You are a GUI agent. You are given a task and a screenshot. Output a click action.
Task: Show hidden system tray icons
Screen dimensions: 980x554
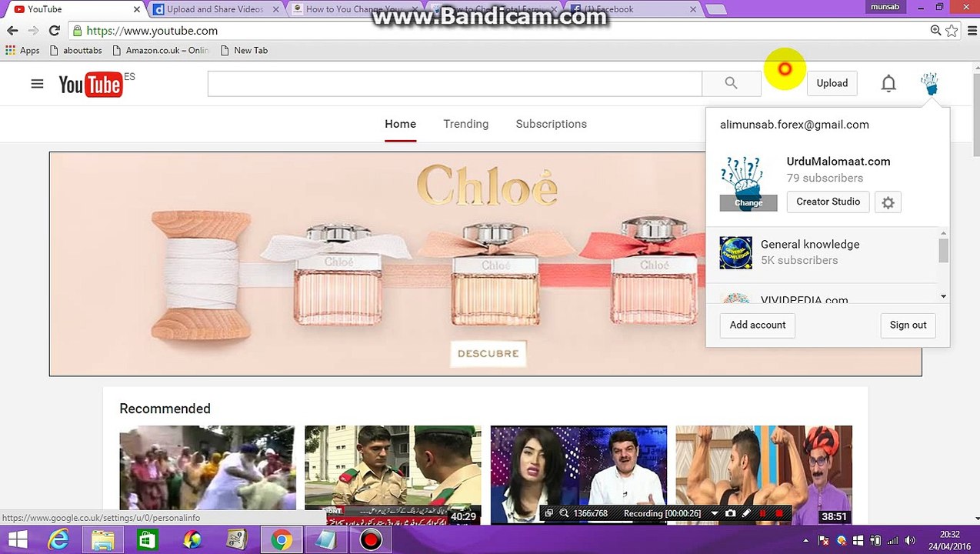pos(805,540)
